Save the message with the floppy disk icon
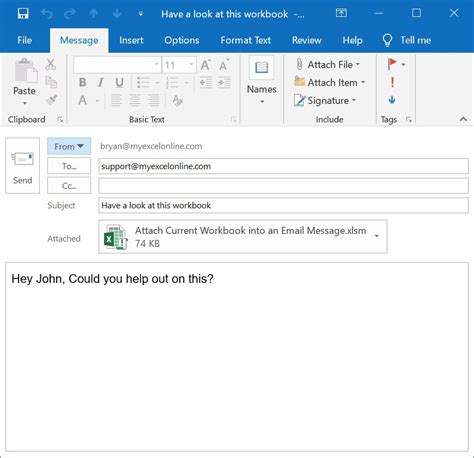The width and height of the screenshot is (474, 458). [x=23, y=14]
